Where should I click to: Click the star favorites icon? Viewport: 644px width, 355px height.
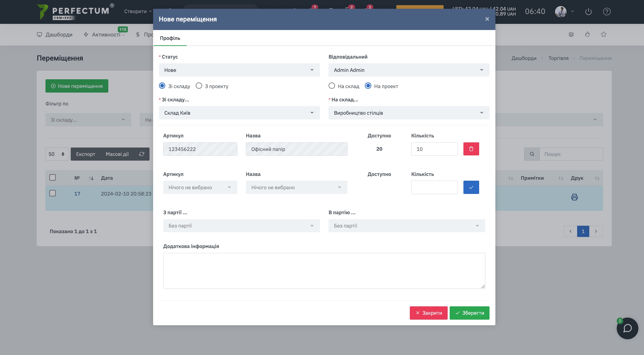point(603,34)
